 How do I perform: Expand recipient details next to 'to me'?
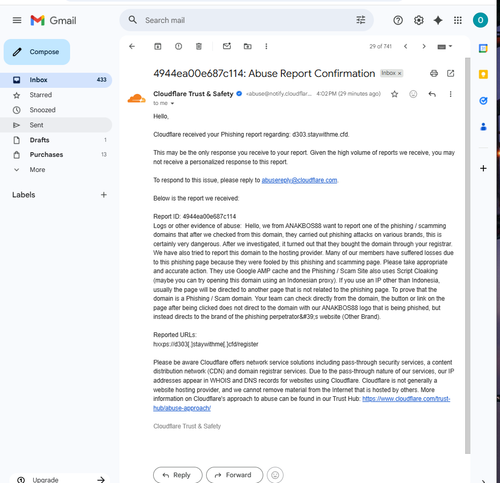[x=172, y=104]
